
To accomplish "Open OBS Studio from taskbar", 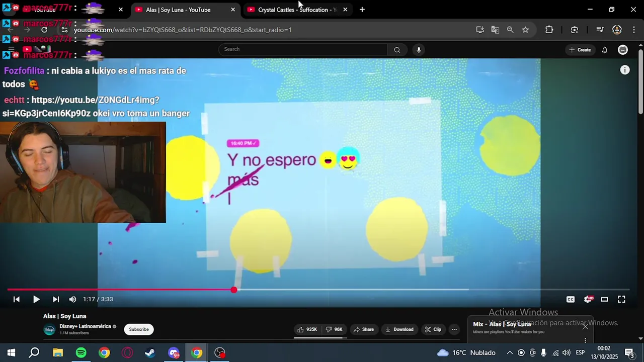I will click(220, 352).
